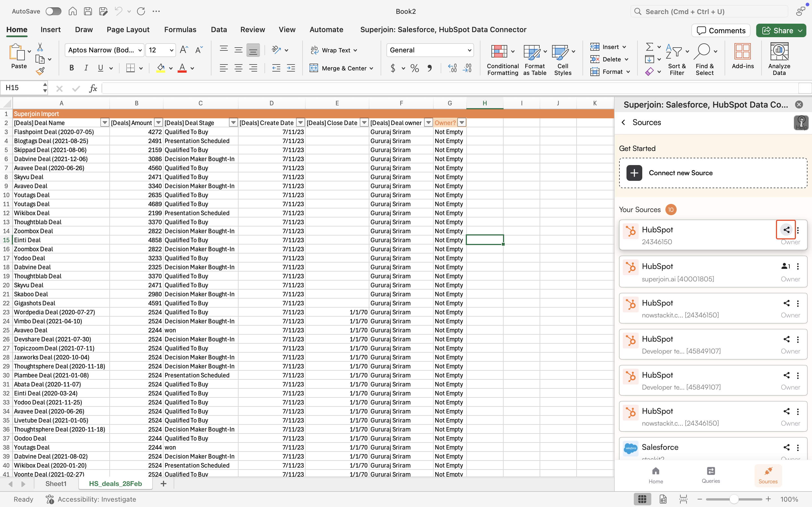
Task: Click the zoom slider in status bar
Action: 734,499
